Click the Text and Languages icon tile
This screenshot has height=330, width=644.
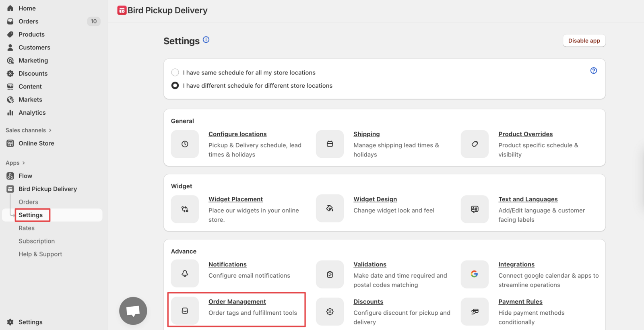click(x=475, y=209)
